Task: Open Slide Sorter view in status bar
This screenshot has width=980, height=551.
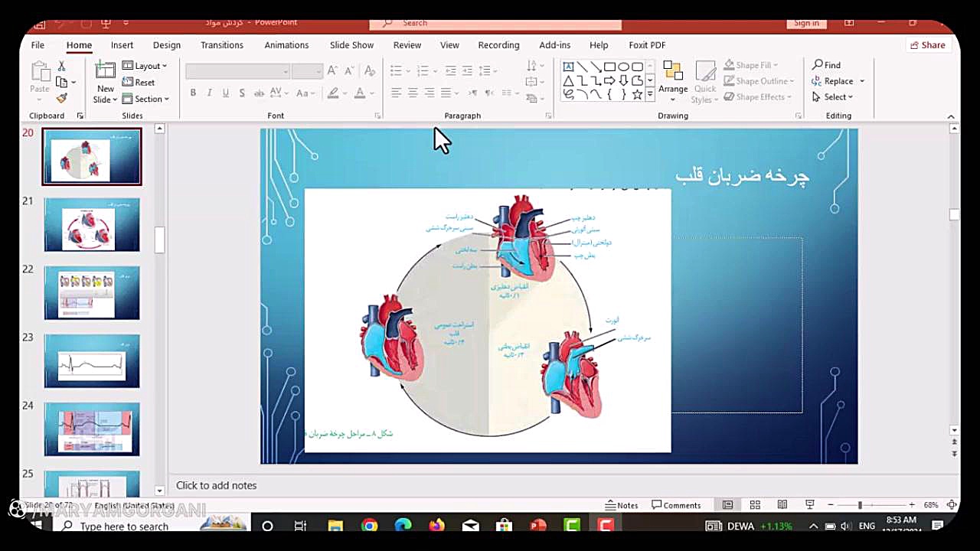Action: click(755, 505)
